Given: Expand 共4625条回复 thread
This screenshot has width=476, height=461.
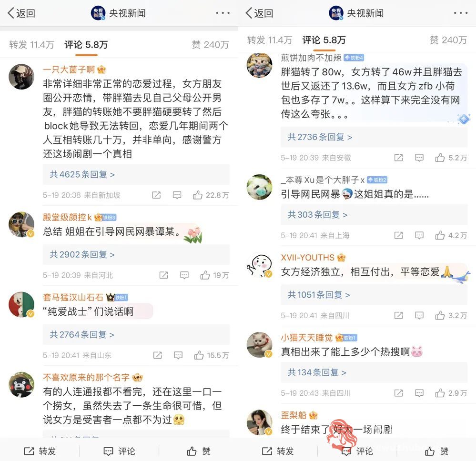Looking at the screenshot, I should [x=82, y=174].
